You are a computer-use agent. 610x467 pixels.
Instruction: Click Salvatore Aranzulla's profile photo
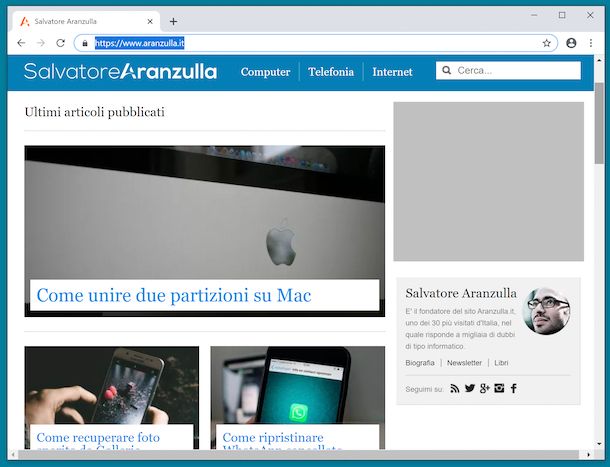click(x=547, y=311)
